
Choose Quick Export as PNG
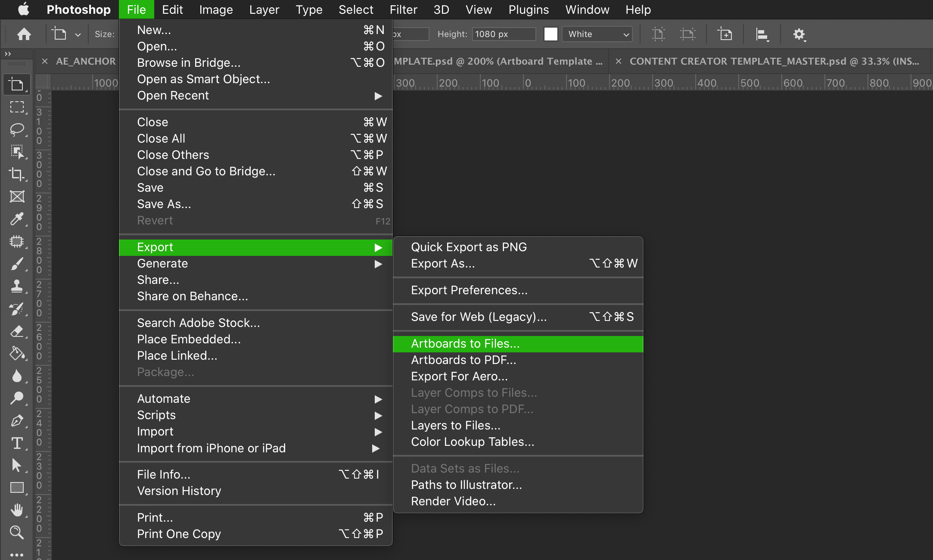[518, 247]
